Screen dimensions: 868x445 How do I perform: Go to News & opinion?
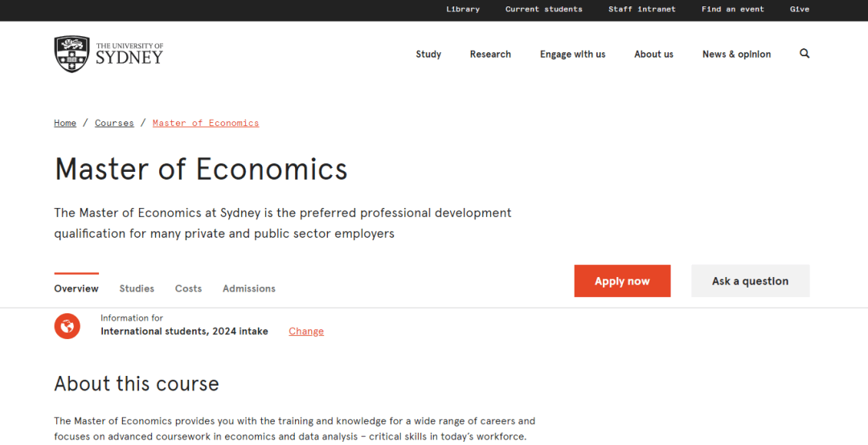736,55
